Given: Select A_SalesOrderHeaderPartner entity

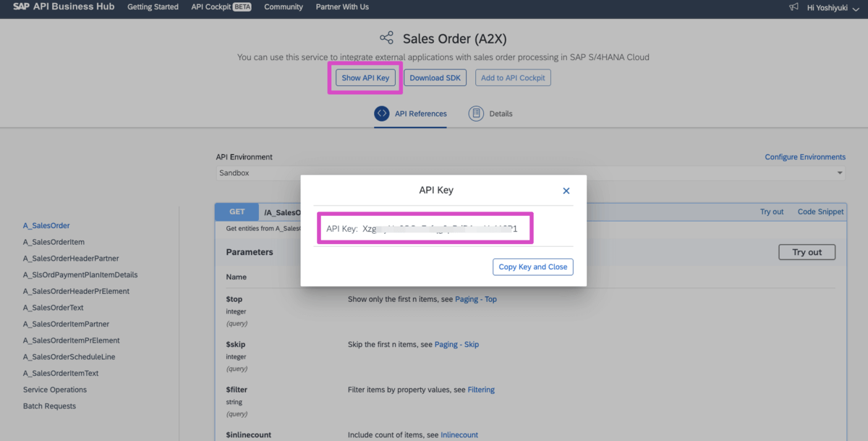Looking at the screenshot, I should (71, 259).
